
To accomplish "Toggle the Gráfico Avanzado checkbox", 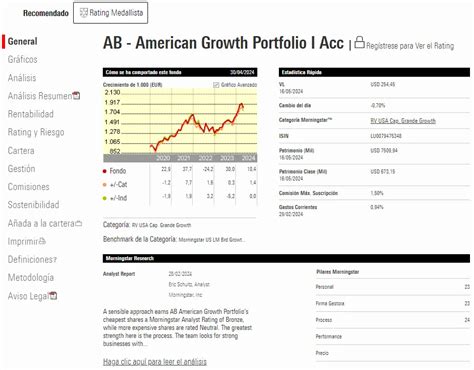I will point(216,85).
